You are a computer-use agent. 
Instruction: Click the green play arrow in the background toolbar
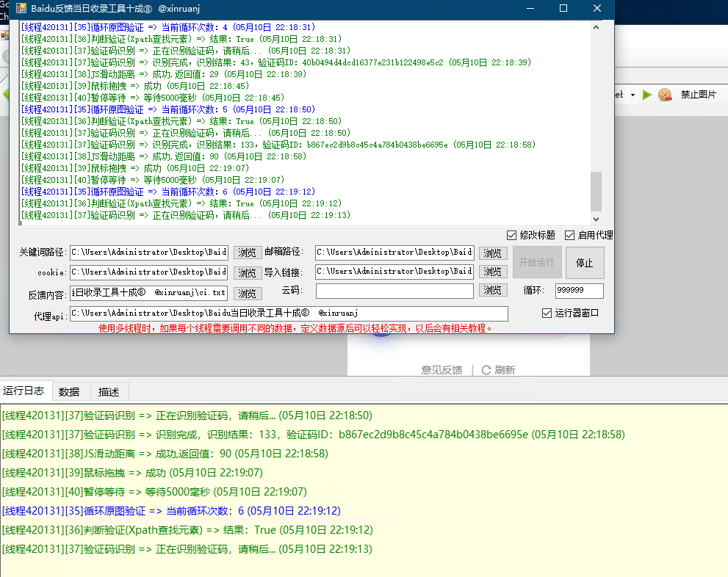pos(646,95)
